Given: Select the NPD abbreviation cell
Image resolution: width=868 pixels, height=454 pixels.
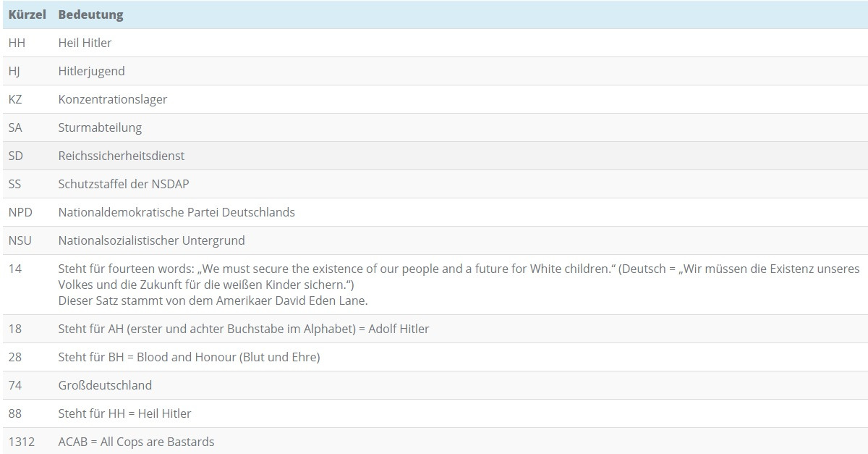Looking at the screenshot, I should (20, 212).
